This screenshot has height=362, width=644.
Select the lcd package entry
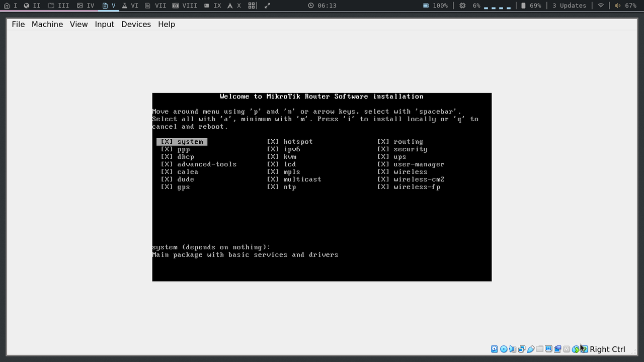click(x=282, y=164)
